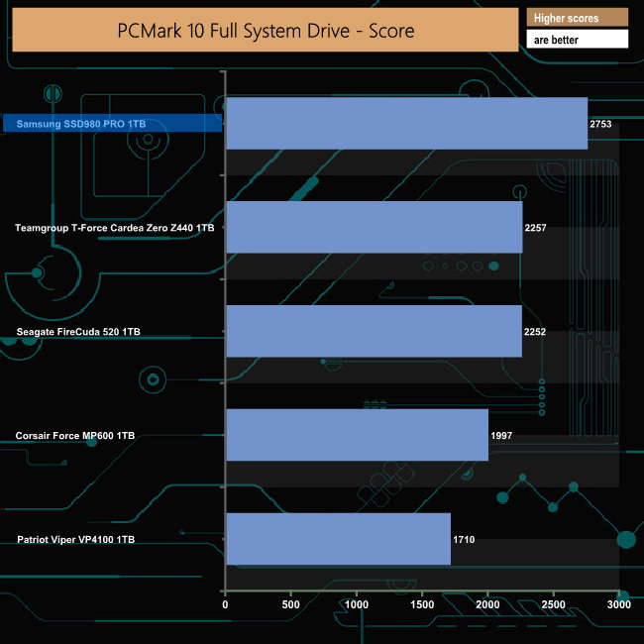This screenshot has height=644, width=644.
Task: Click the score value '1997'
Action: coord(501,435)
